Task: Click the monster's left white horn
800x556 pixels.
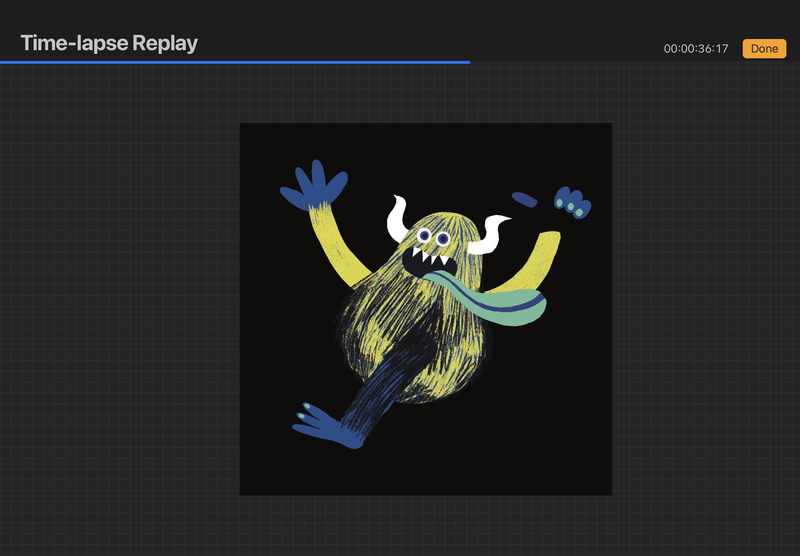Action: tap(398, 218)
